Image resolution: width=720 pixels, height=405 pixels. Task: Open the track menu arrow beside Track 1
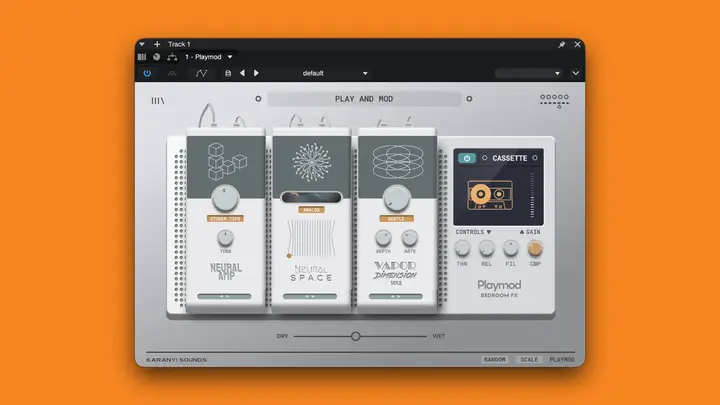click(x=142, y=44)
